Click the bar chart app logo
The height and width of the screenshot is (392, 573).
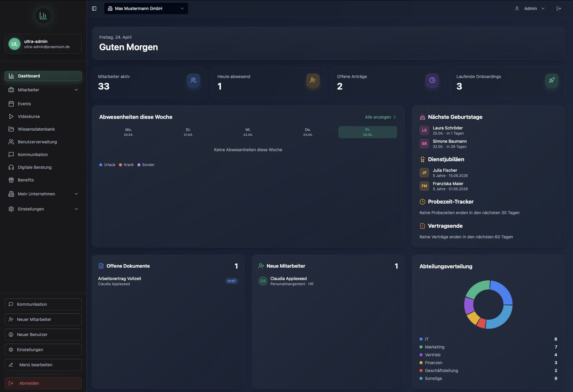point(43,16)
